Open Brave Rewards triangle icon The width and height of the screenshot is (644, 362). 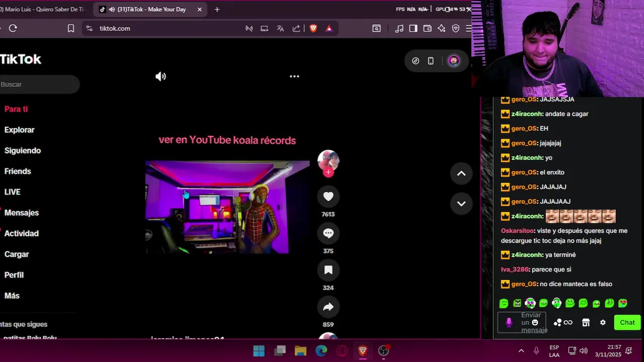coord(329,29)
